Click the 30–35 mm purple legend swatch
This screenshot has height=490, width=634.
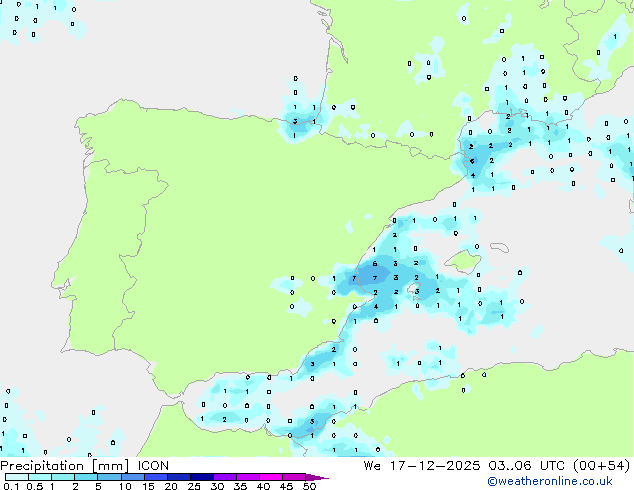click(x=225, y=477)
